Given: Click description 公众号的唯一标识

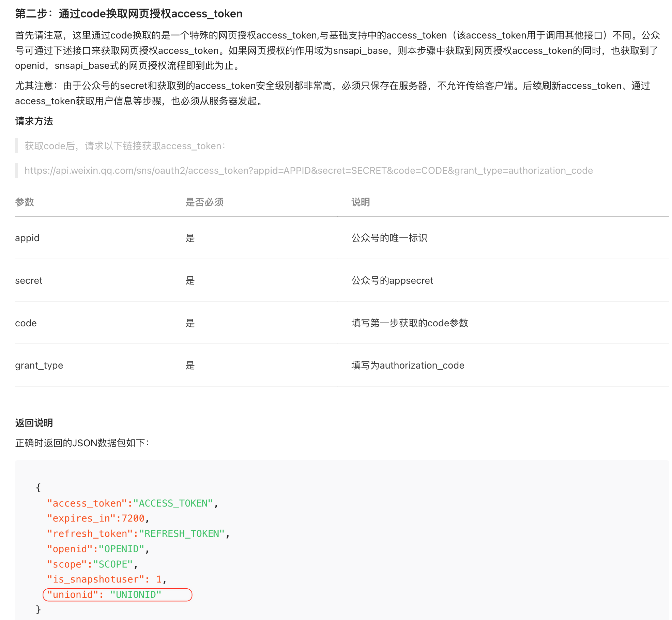Looking at the screenshot, I should pyautogui.click(x=389, y=238).
